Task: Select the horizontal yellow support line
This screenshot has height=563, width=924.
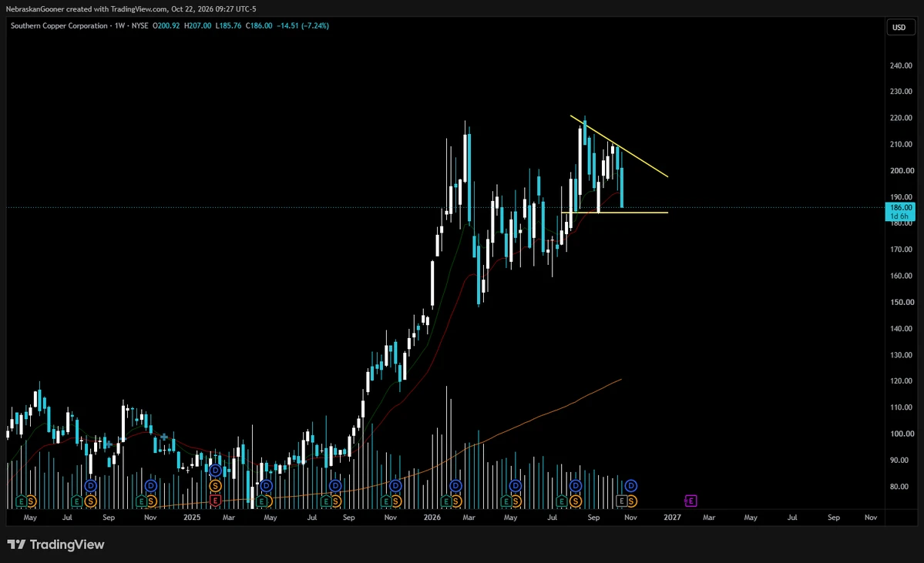Action: click(x=615, y=212)
